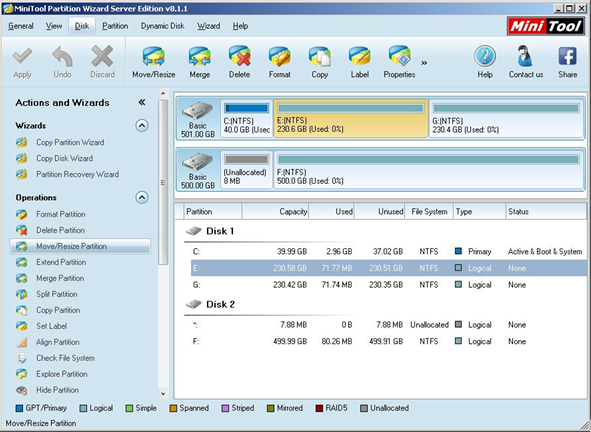
Task: Sort by the Capacity column header
Action: click(x=275, y=211)
